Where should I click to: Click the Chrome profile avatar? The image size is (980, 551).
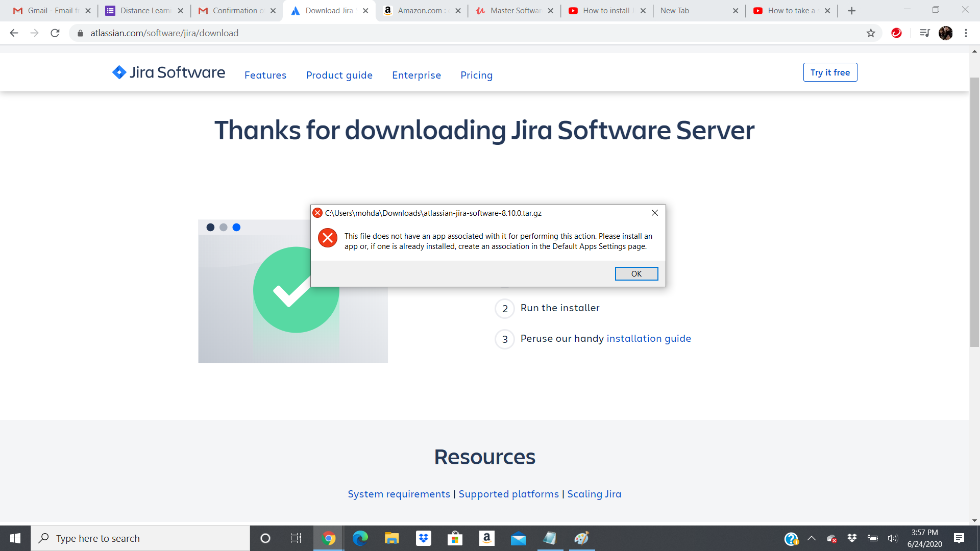coord(945,33)
